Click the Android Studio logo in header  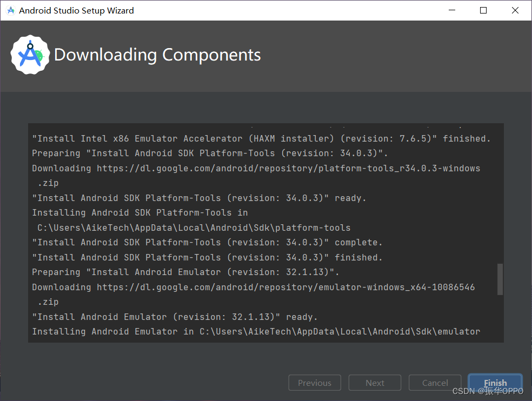[x=30, y=55]
